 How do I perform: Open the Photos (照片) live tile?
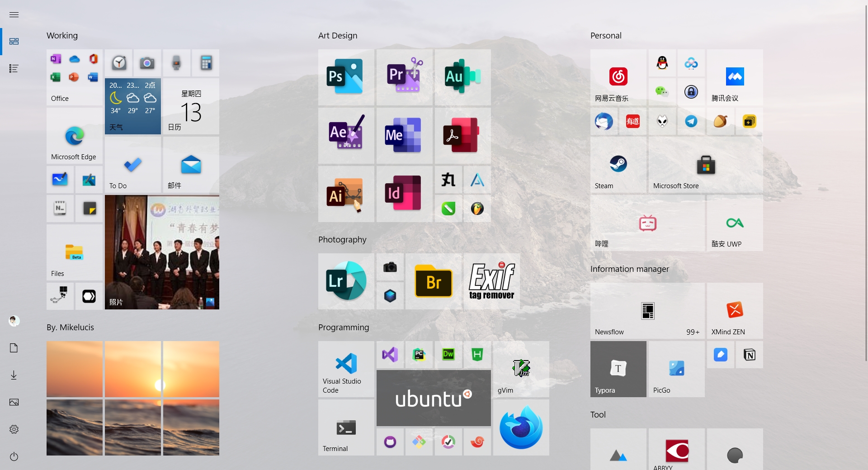[x=162, y=252]
